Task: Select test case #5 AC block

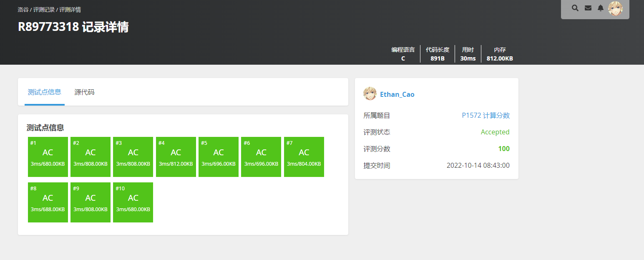Action: pyautogui.click(x=219, y=157)
